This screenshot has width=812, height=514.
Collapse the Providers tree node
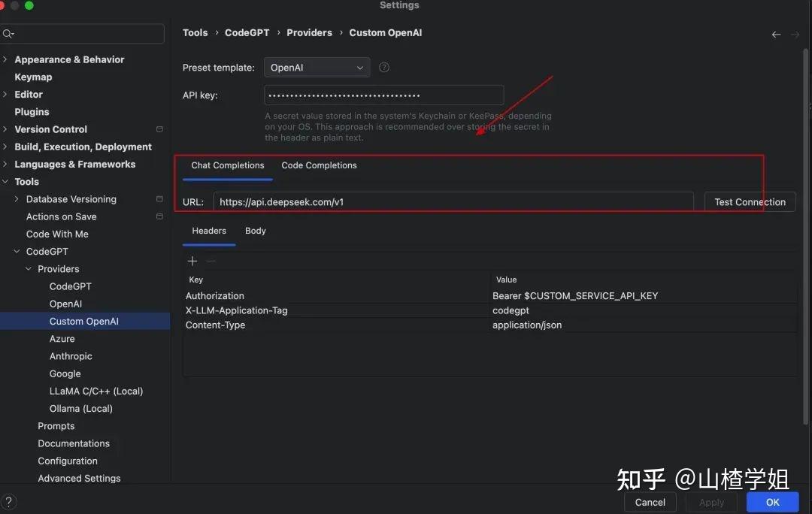[29, 268]
